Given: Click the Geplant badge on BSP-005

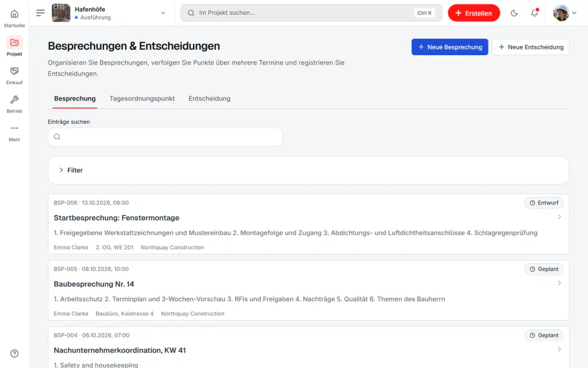Looking at the screenshot, I should [x=544, y=269].
